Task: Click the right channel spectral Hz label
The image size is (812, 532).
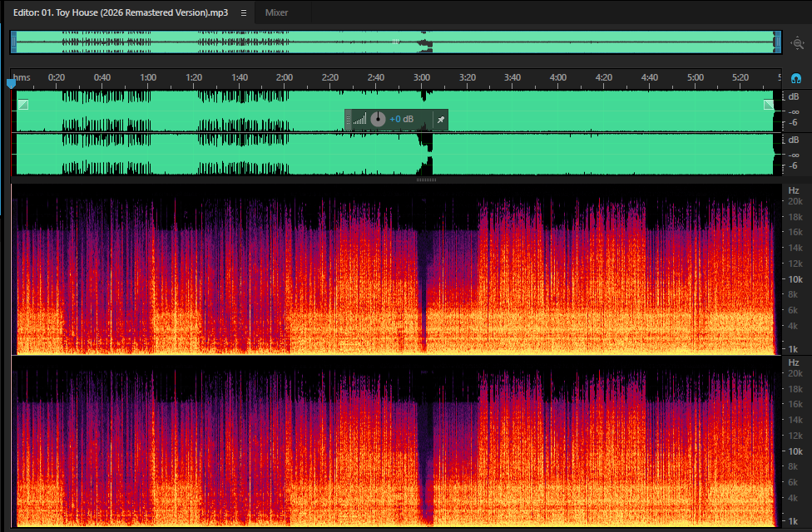Action: click(794, 362)
